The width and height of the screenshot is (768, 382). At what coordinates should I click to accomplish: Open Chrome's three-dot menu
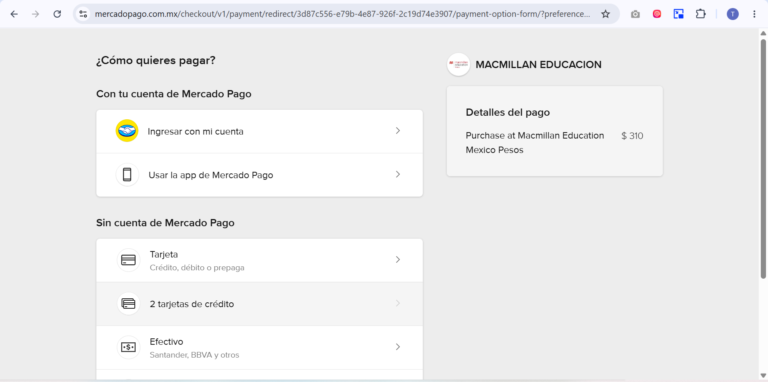click(x=754, y=14)
